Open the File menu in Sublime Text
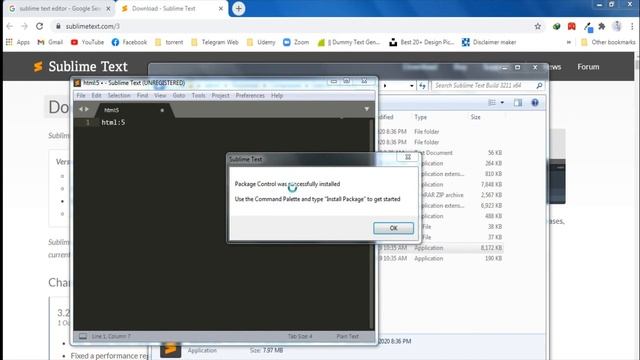 [81, 96]
